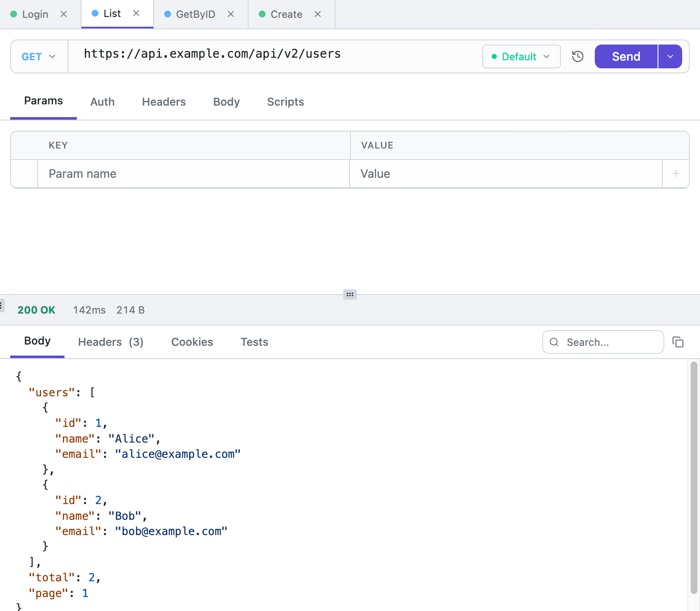Close the Login tab
Image resolution: width=700 pixels, height=611 pixels.
tap(64, 14)
